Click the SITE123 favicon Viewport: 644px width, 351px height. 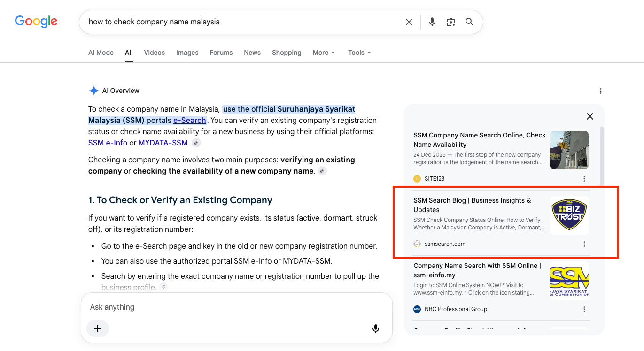(417, 179)
